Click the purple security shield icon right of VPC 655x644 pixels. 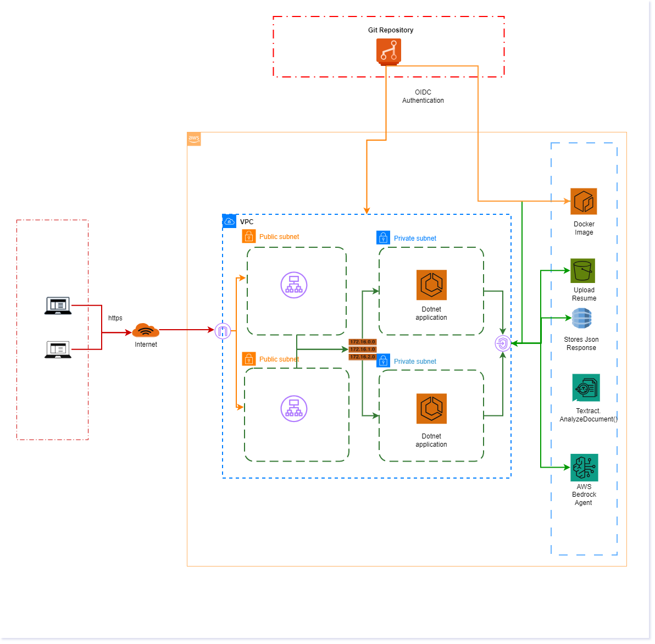point(502,343)
